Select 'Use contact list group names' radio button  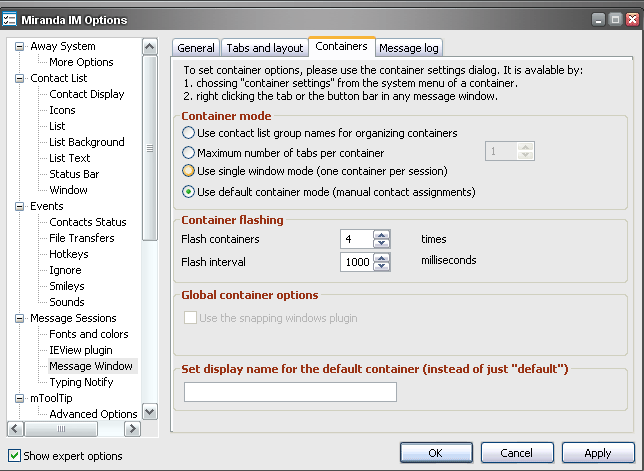(188, 133)
